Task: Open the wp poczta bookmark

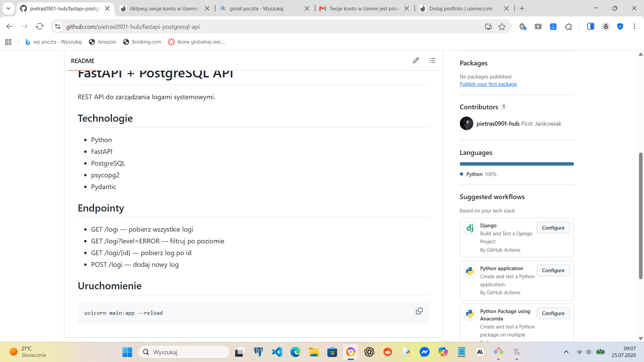Action: [x=54, y=42]
